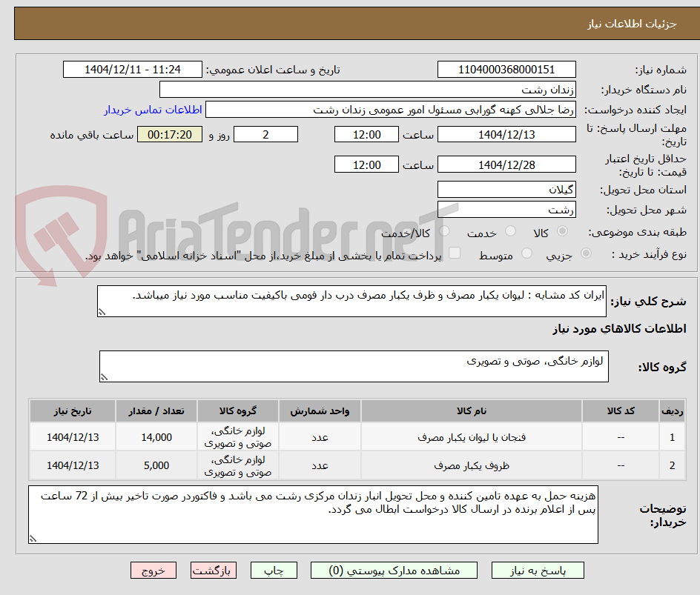Click the price validity hour 12:00 field
The width and height of the screenshot is (700, 595).
click(x=366, y=164)
